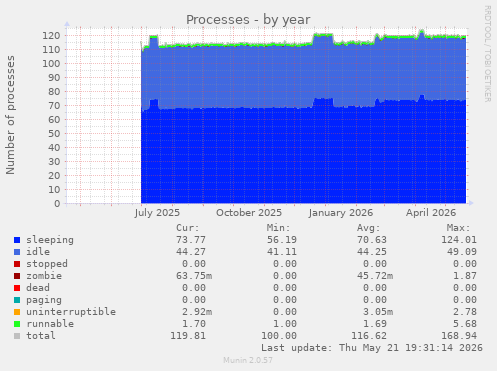Click runnable minimum value 1.00
The width and height of the screenshot is (497, 371).
point(284,324)
